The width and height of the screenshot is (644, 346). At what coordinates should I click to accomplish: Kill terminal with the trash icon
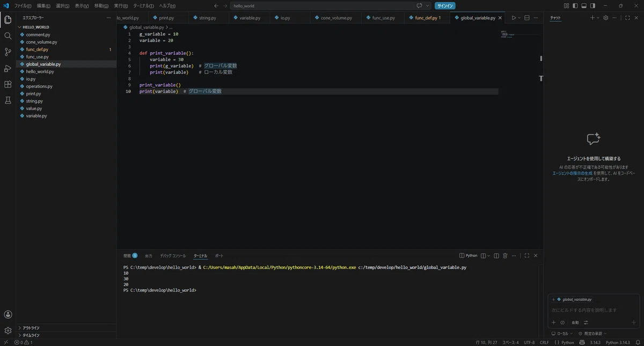point(505,256)
